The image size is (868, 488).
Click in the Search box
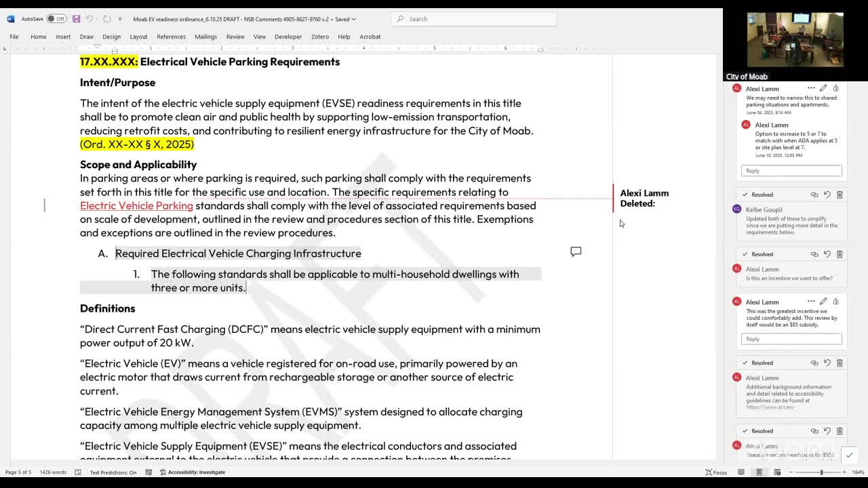pyautogui.click(x=474, y=19)
